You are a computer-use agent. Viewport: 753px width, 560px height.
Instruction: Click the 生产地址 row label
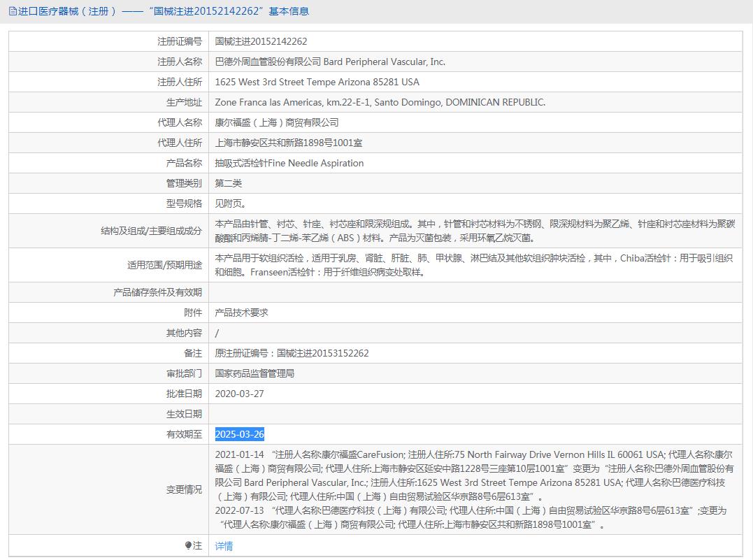184,102
